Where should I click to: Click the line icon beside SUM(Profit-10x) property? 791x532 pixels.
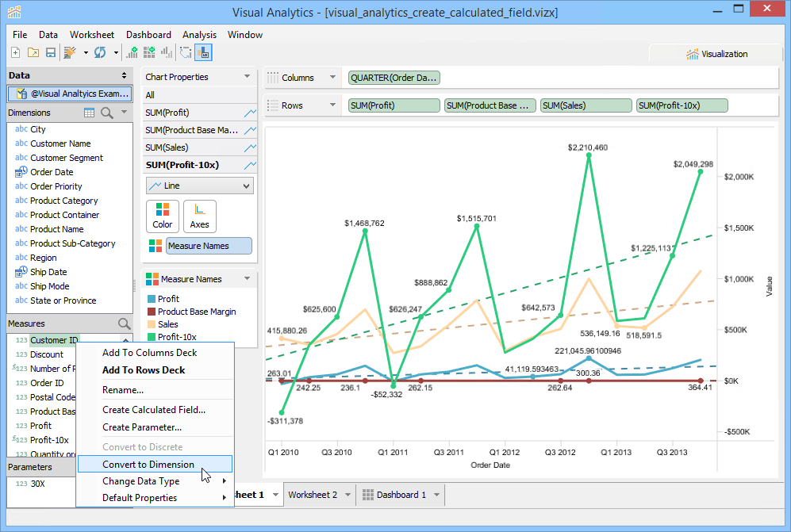point(250,165)
